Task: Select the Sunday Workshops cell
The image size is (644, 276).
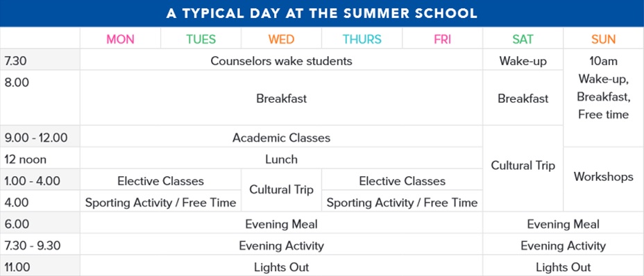Action: [603, 177]
